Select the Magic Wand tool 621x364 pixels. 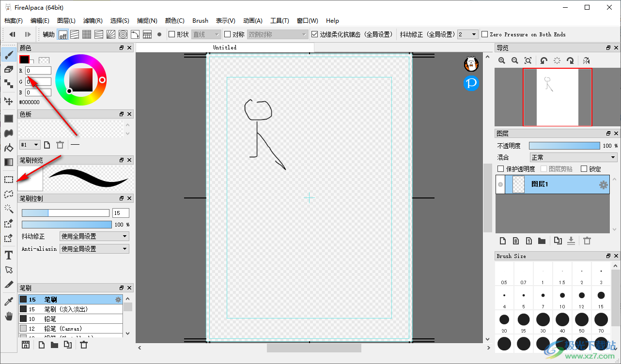coord(8,209)
